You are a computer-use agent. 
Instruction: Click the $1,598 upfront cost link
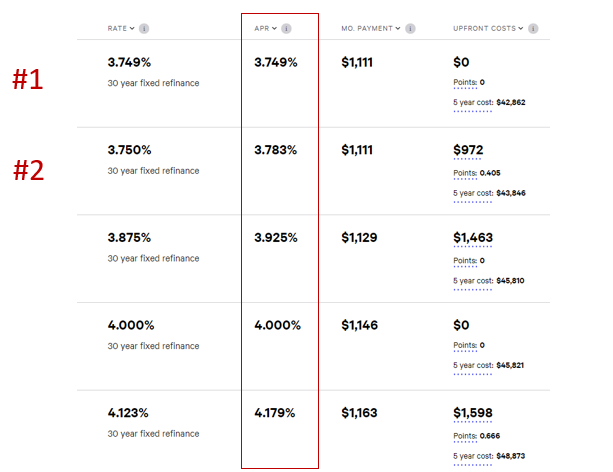click(473, 413)
